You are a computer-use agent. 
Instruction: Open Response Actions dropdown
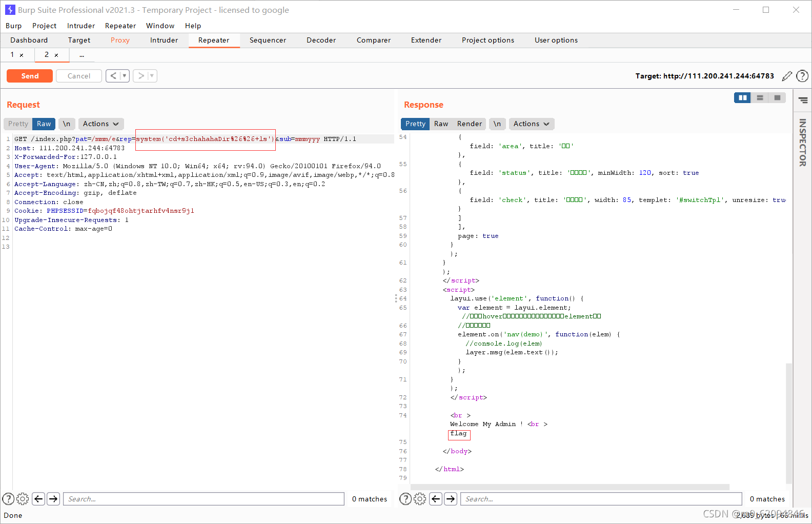click(x=532, y=124)
